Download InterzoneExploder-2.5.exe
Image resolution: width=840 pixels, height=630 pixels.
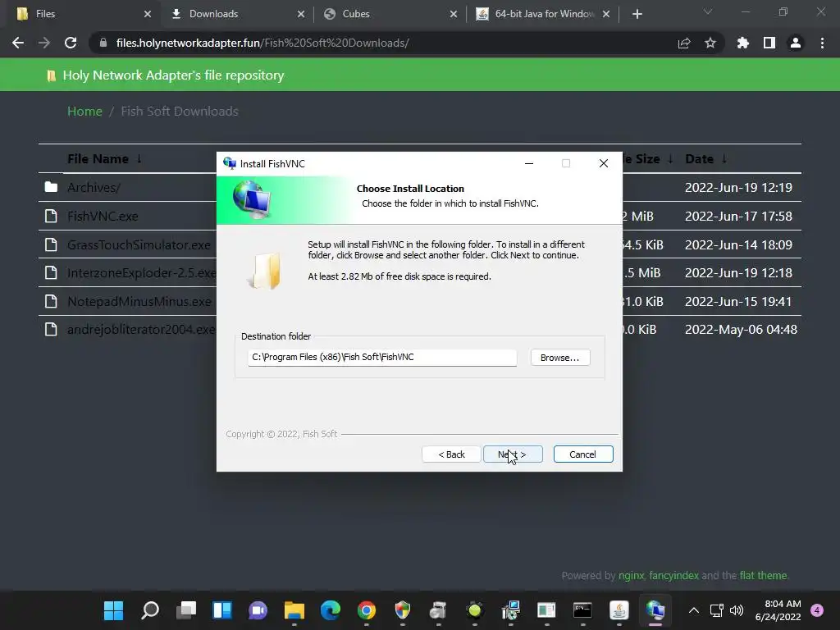pyautogui.click(x=141, y=272)
